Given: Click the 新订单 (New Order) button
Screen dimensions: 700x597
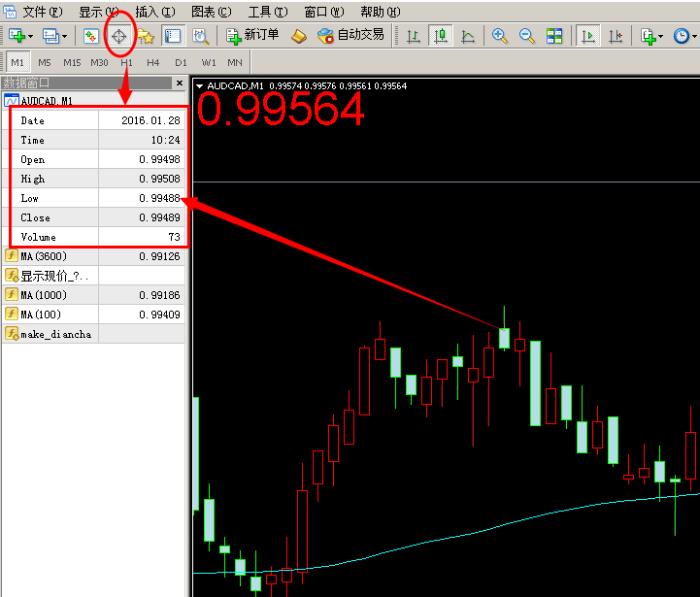Looking at the screenshot, I should coord(252,36).
